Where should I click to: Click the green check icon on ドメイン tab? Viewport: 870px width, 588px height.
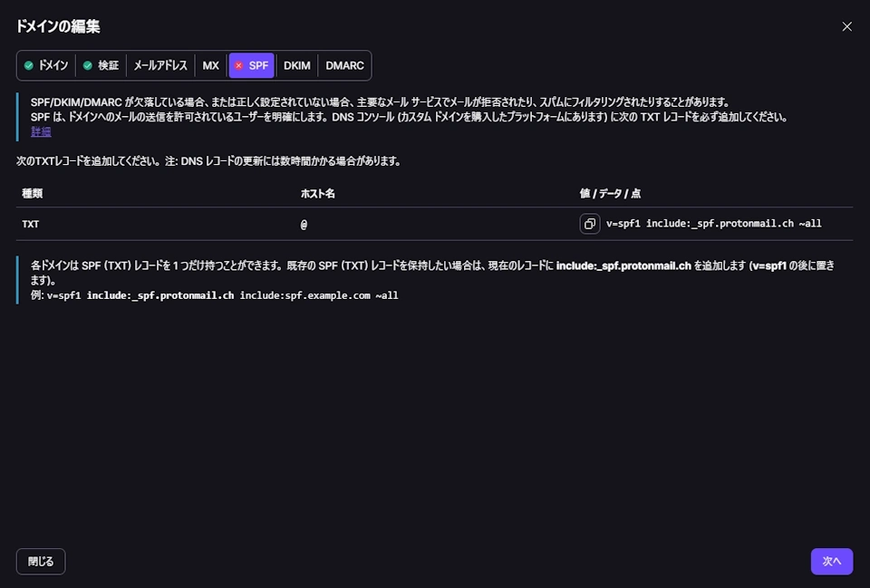31,65
